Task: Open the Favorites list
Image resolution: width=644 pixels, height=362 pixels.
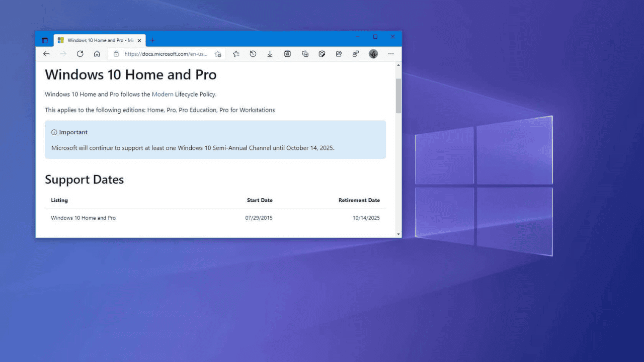Action: tap(236, 54)
